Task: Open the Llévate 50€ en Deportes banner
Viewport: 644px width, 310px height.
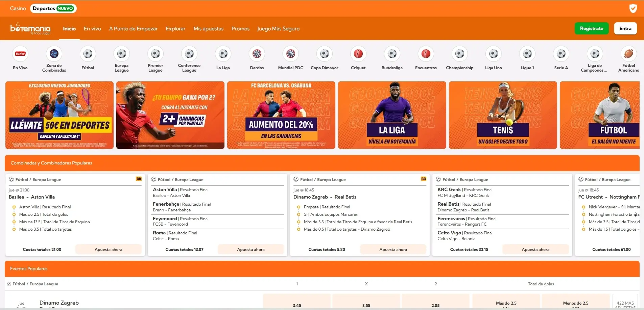Action: [x=59, y=115]
